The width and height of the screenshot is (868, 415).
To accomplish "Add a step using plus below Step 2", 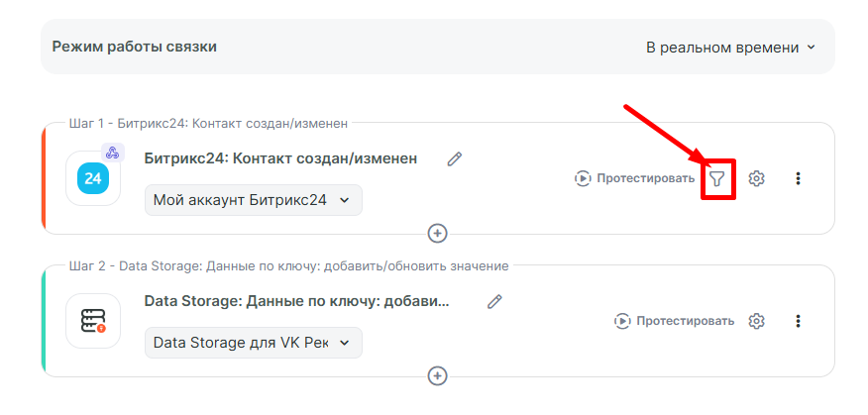I will (437, 375).
